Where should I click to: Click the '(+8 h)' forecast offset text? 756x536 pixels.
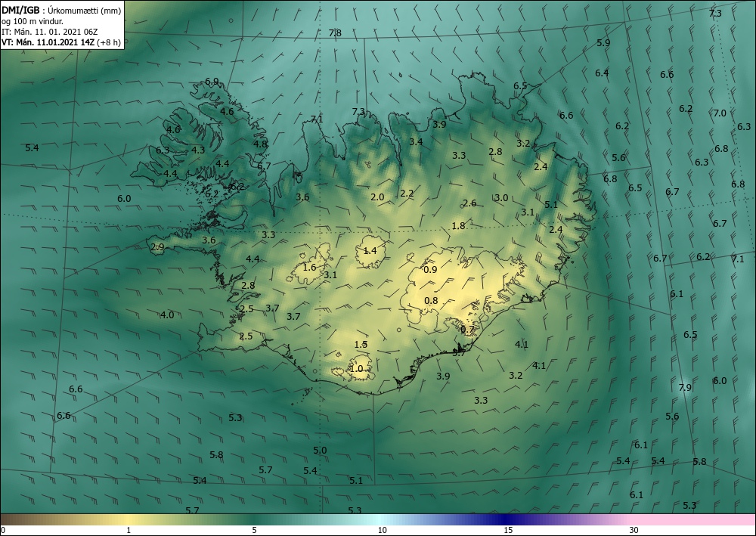tap(108, 42)
